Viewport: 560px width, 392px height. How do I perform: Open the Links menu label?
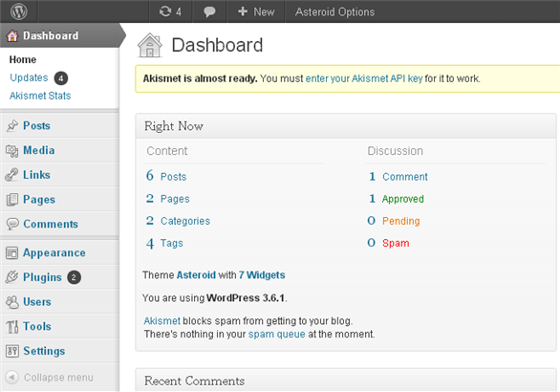[36, 175]
